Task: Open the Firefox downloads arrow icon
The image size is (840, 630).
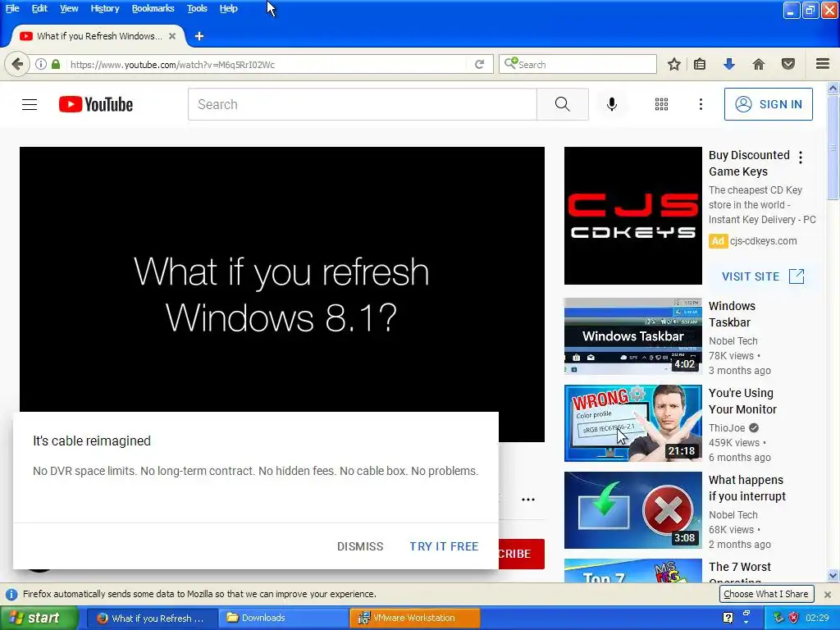Action: 728,64
